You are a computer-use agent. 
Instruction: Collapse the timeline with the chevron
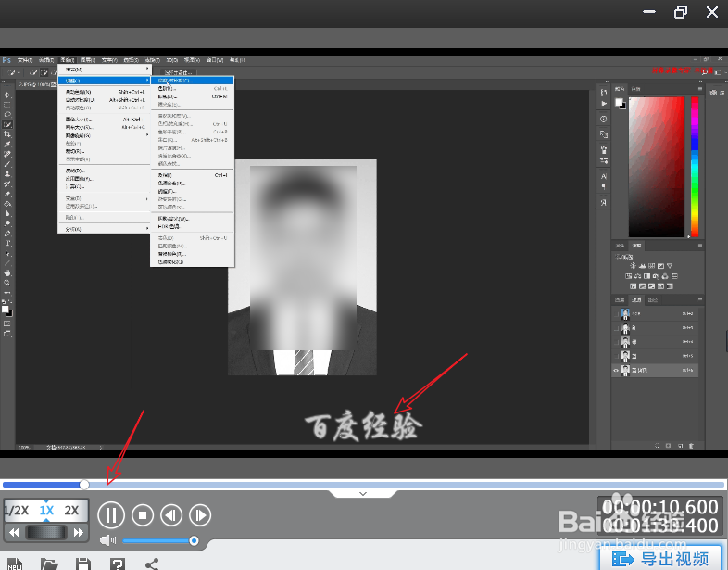click(x=363, y=494)
